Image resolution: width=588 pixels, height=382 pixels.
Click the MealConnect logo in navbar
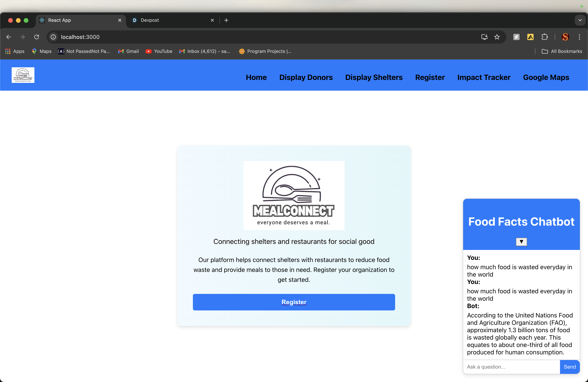pyautogui.click(x=23, y=75)
